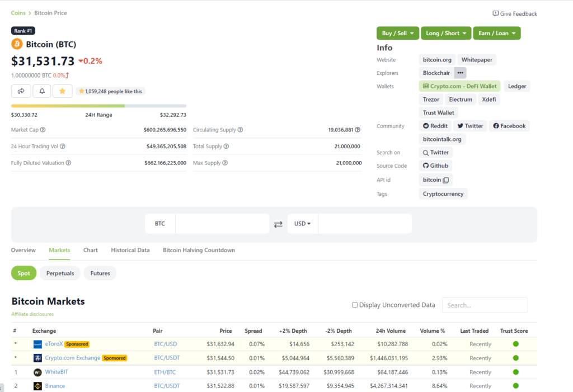
Task: Copy the bitcoin API id
Action: tap(445, 180)
